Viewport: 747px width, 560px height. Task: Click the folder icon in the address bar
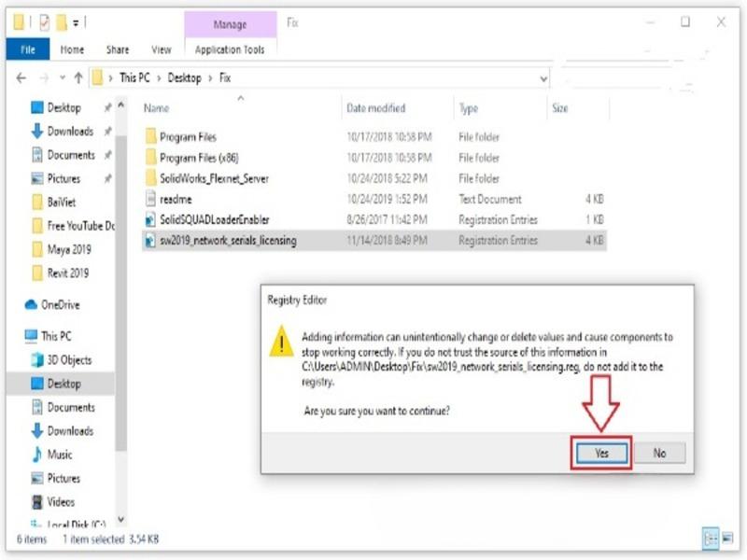tap(98, 77)
